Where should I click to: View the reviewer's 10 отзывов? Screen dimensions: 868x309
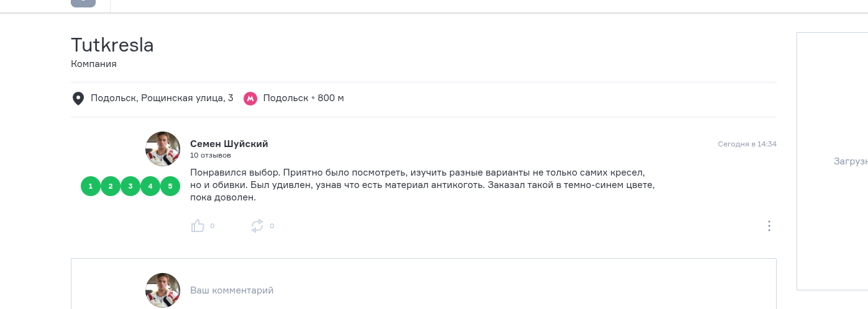211,155
